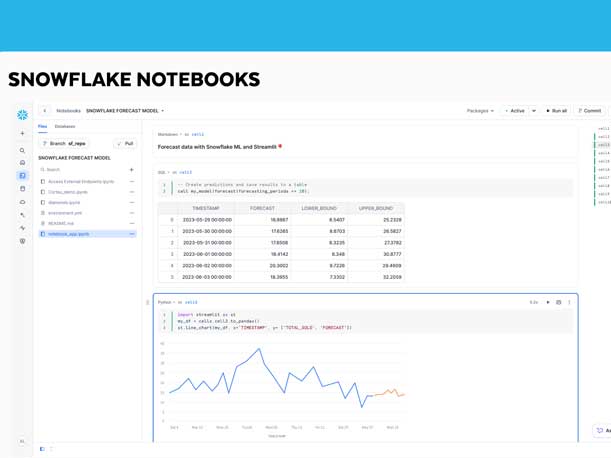This screenshot has height=458, width=611.
Task: Click the back arrow beside Notebooks
Action: coord(45,111)
